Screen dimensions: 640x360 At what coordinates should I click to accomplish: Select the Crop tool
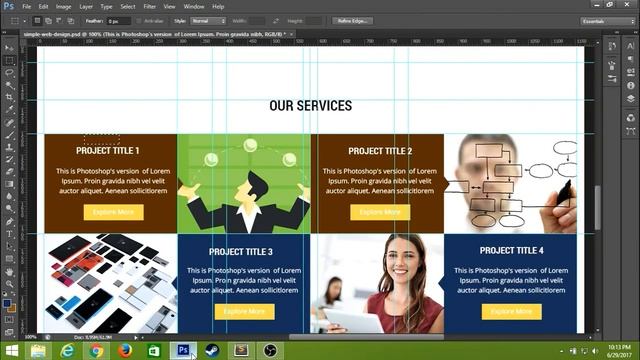pyautogui.click(x=9, y=98)
